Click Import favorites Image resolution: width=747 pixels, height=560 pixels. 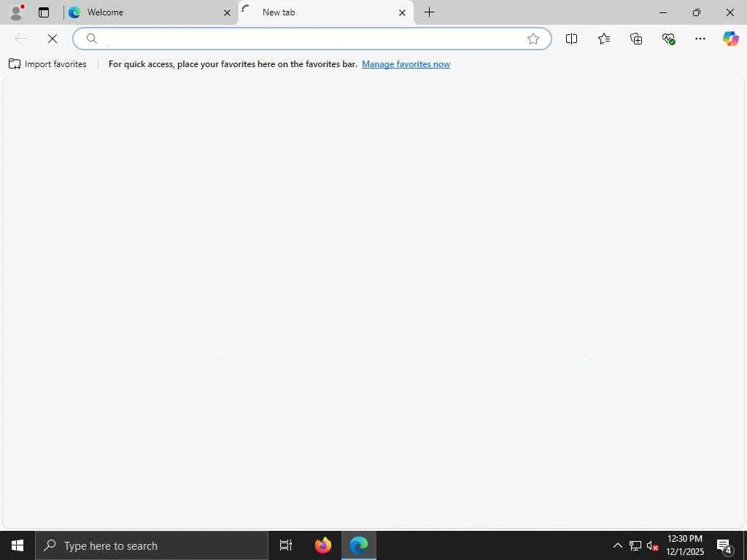click(47, 64)
